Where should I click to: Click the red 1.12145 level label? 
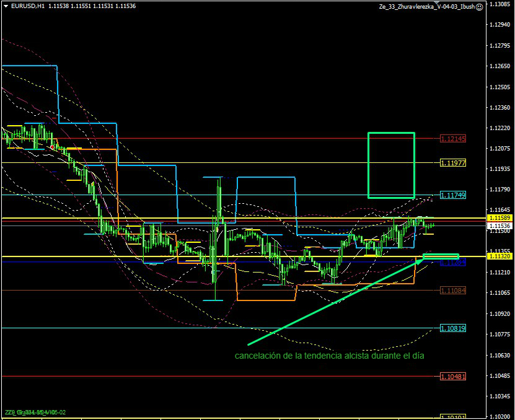point(452,139)
